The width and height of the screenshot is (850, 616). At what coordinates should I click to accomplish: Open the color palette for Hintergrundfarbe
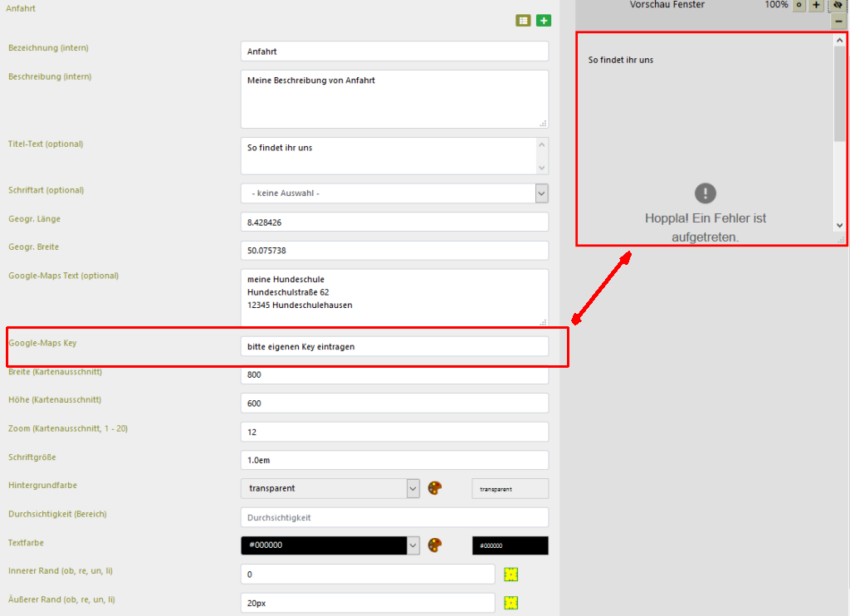click(435, 488)
